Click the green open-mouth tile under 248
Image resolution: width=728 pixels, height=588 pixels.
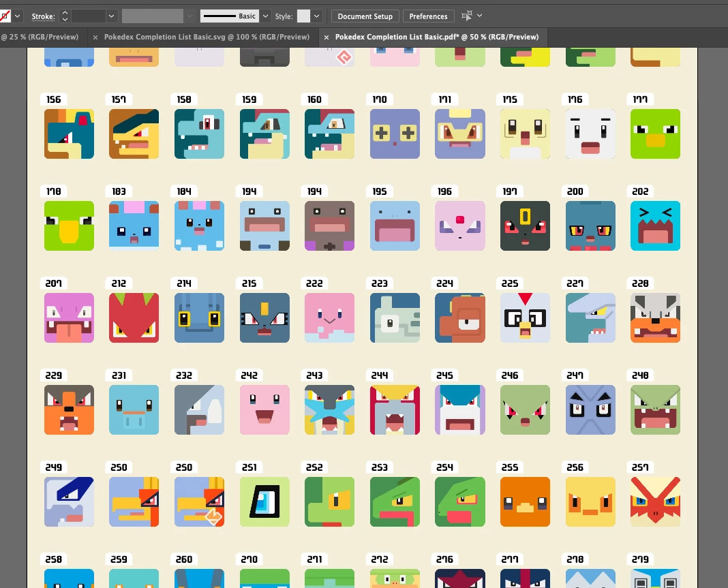pyautogui.click(x=656, y=409)
